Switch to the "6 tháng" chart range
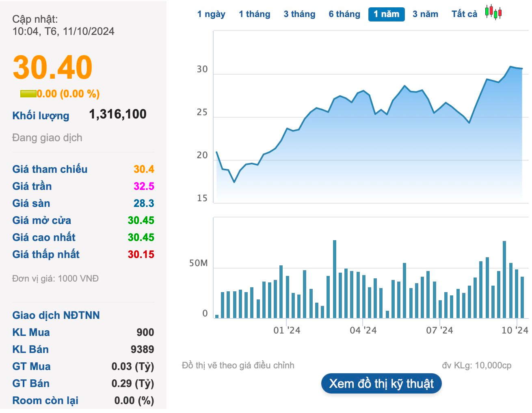This screenshot has height=413, width=532. [x=344, y=14]
